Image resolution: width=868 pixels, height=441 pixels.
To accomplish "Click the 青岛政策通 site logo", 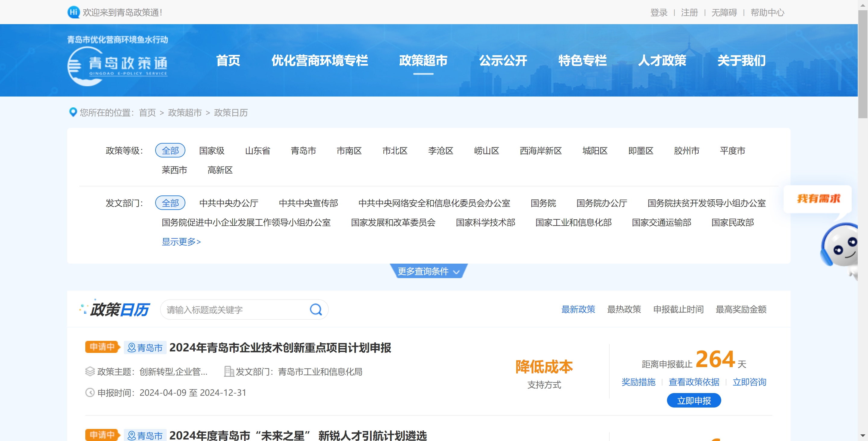I will 118,61.
